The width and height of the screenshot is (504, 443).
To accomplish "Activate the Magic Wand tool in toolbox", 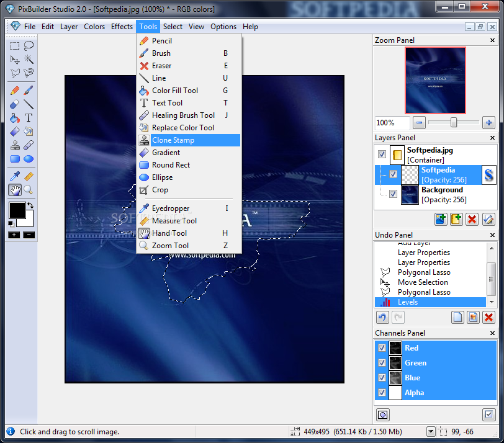I will (x=29, y=60).
